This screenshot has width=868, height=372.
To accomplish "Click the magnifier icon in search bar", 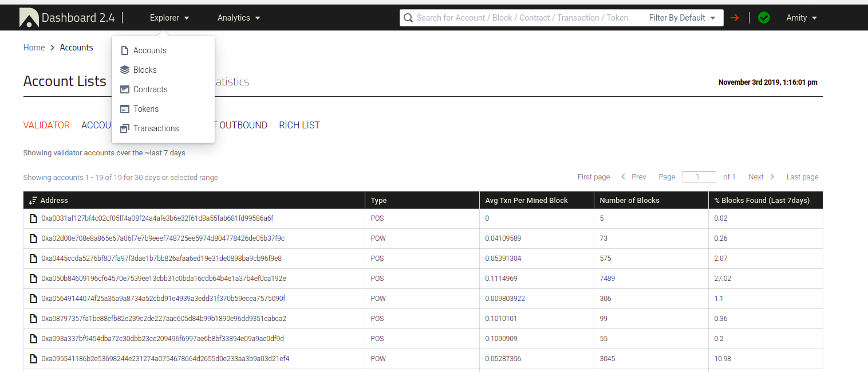I will [408, 18].
